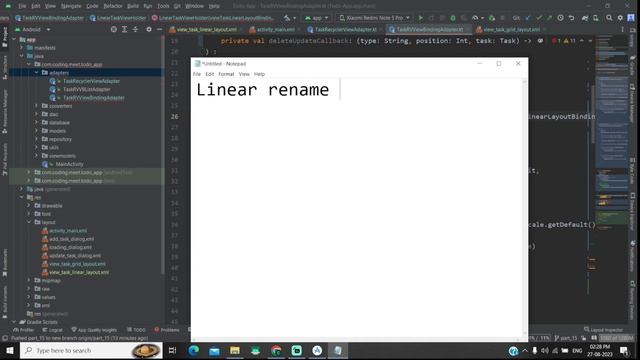The height and width of the screenshot is (360, 640).
Task: Click the rollback undo icon
Action: pyautogui.click(x=571, y=18)
